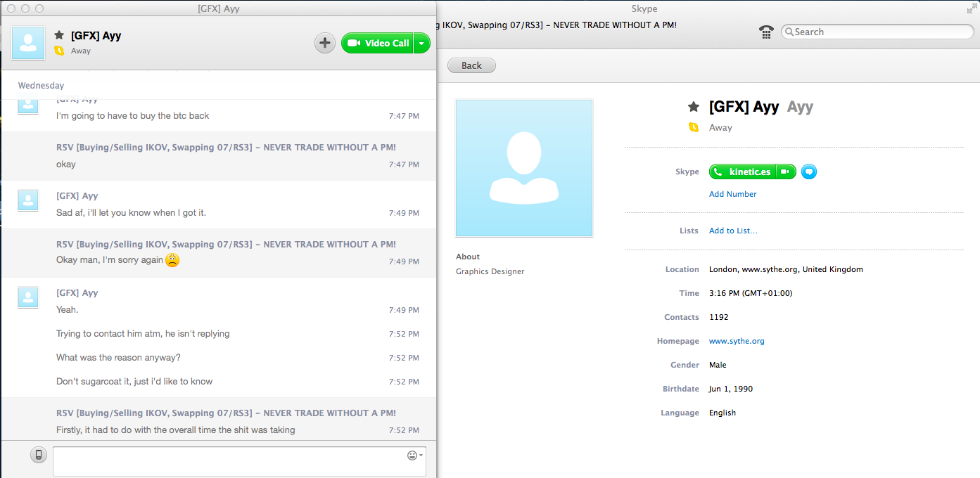
Task: Click the About text 'Graphics Designer'
Action: pyautogui.click(x=490, y=271)
